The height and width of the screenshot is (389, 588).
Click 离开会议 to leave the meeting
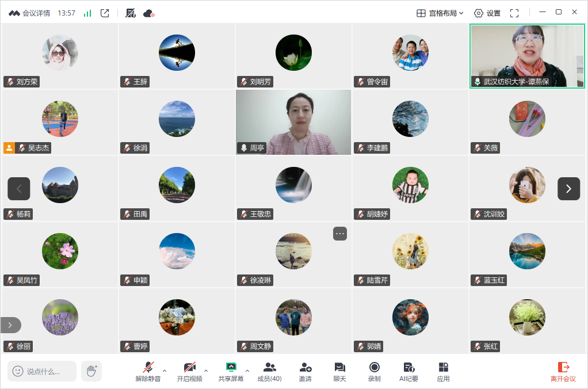click(563, 371)
